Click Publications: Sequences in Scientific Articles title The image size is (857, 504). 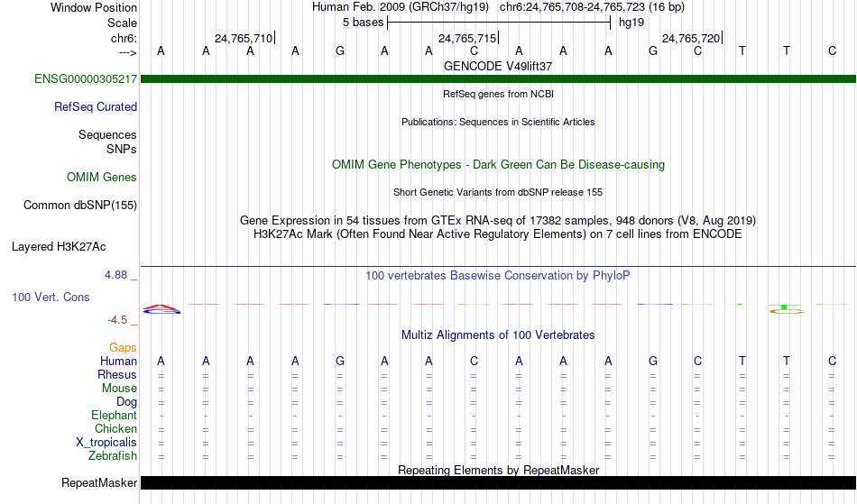tap(498, 122)
